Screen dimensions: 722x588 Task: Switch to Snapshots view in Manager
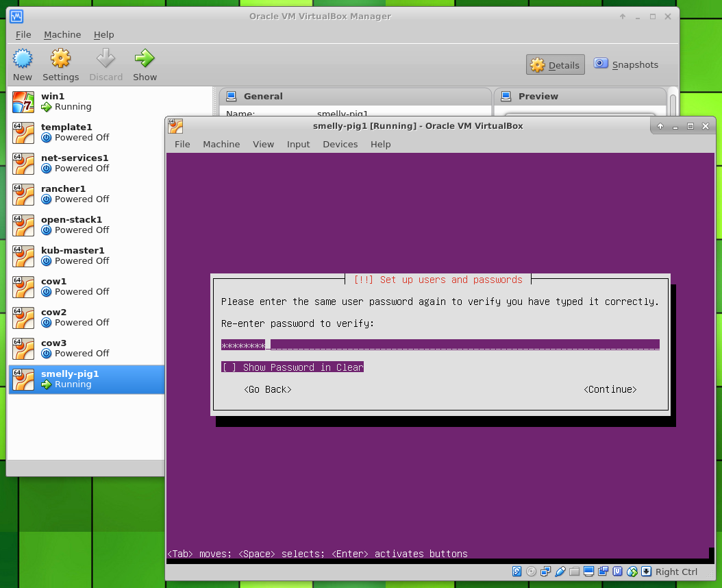click(x=626, y=64)
